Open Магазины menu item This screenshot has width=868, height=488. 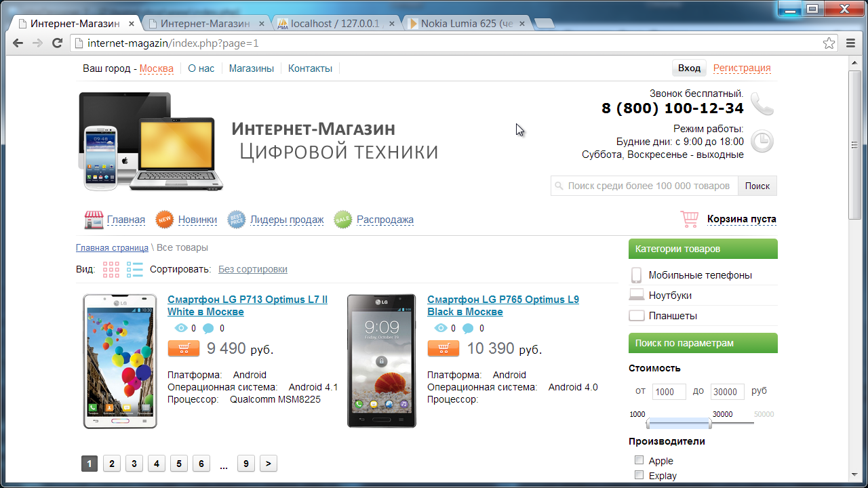pyautogui.click(x=252, y=68)
